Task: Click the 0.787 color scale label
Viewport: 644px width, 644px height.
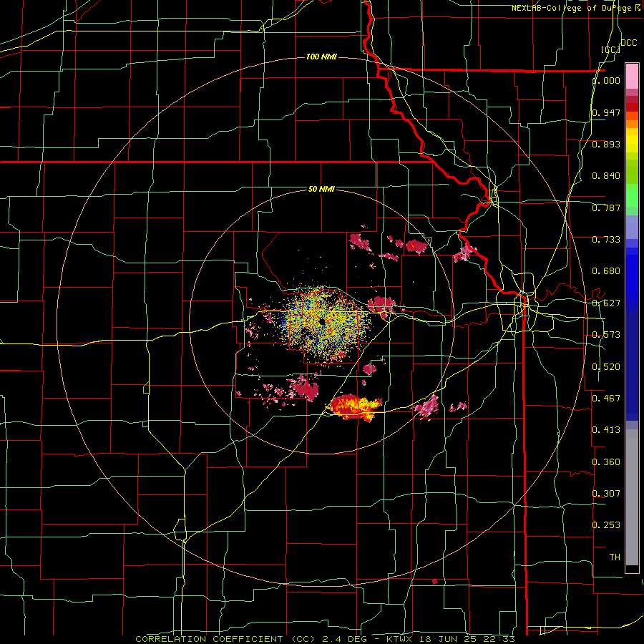Action: pos(606,208)
